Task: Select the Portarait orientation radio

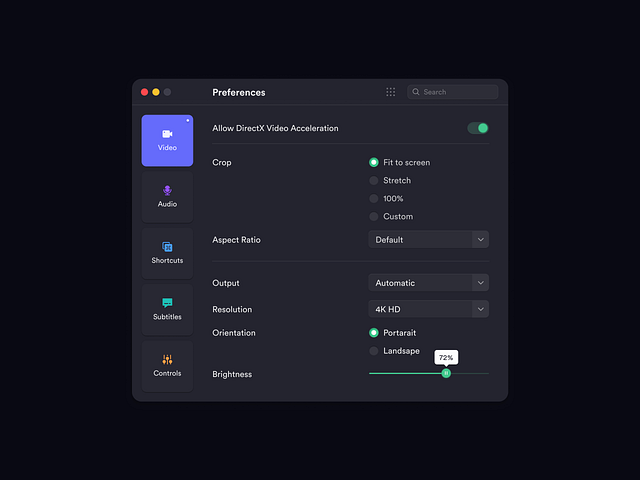Action: (373, 333)
